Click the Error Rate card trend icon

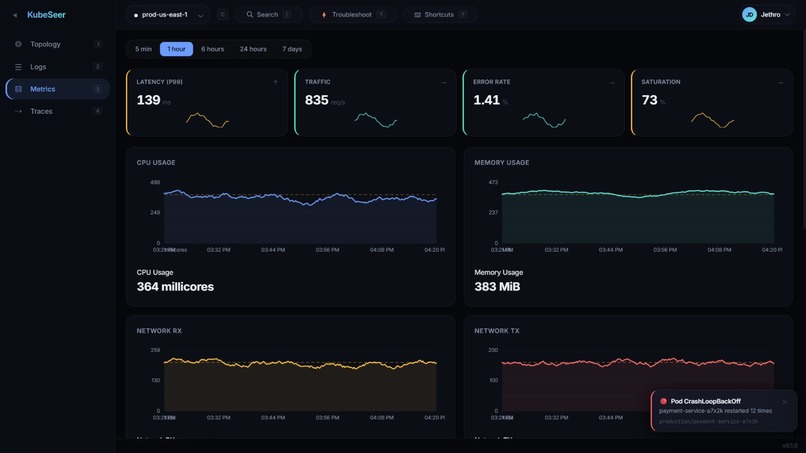point(612,82)
